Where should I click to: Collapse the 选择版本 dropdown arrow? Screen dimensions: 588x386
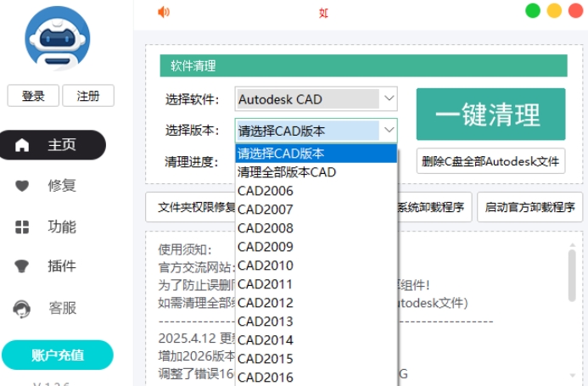coord(389,130)
